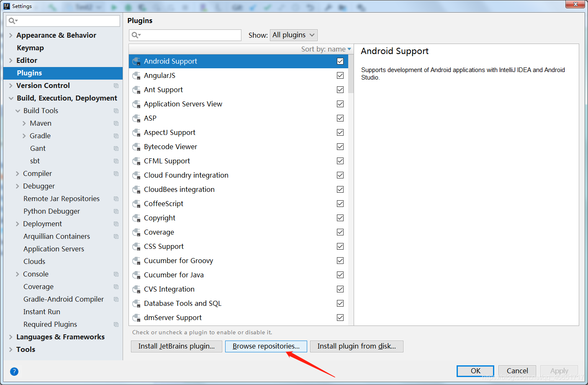Click the Application Servers View plugin icon

click(136, 104)
